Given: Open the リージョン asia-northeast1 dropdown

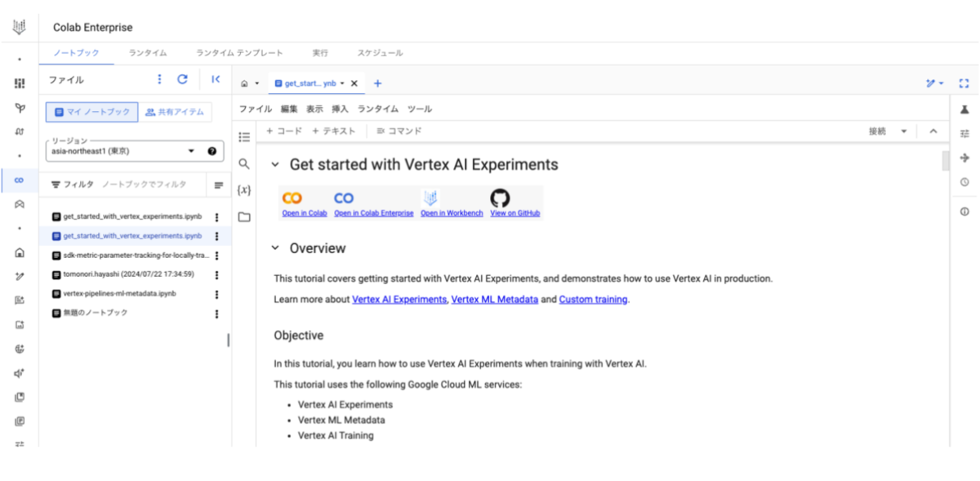Looking at the screenshot, I should (134, 151).
